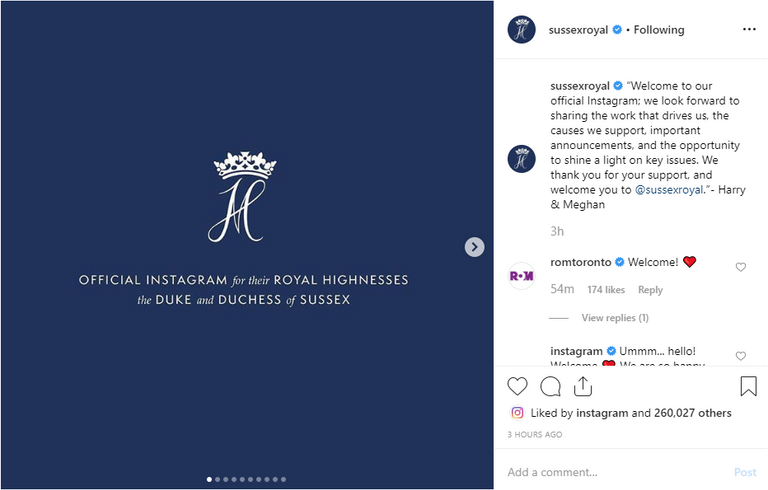
Task: View the 260,027 others who liked
Action: (693, 413)
